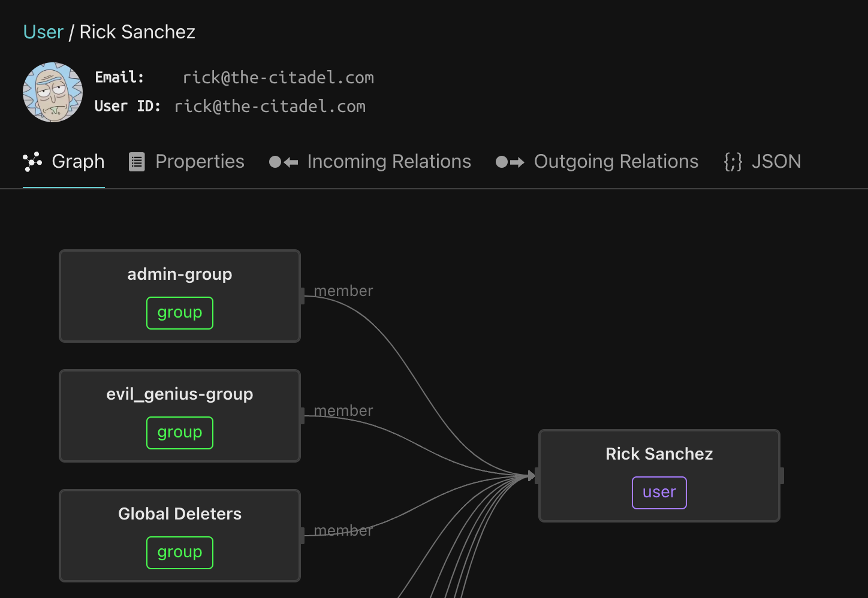Switch to the Graph tab
This screenshot has width=868, height=598.
(x=64, y=162)
